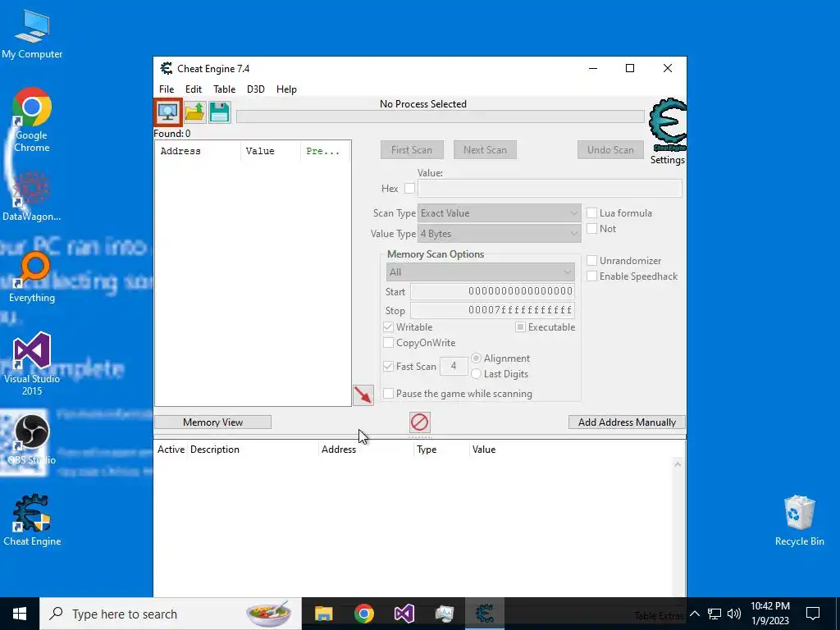Click Add Address Manually

tap(627, 422)
